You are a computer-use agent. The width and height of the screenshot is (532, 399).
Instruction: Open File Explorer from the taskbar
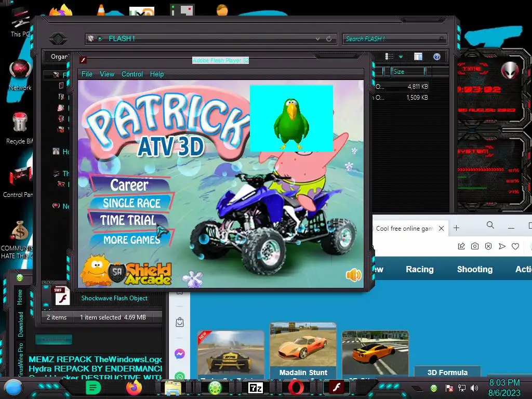(x=173, y=388)
